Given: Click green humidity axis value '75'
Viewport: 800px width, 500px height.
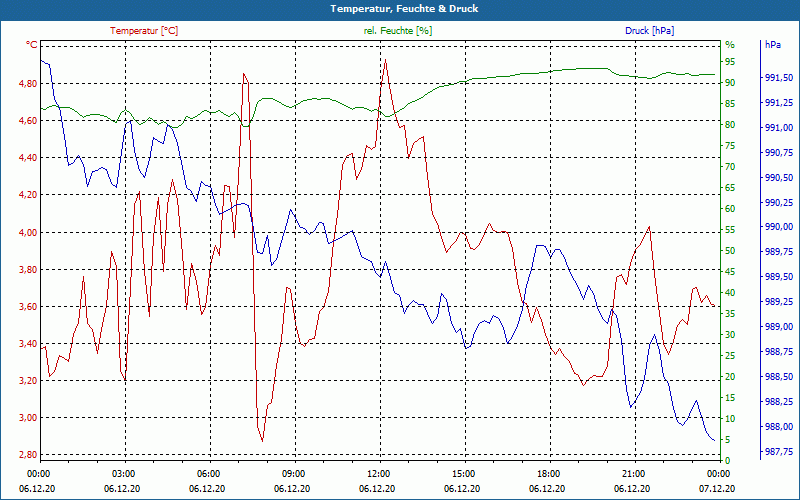Looking at the screenshot, I should coord(730,146).
